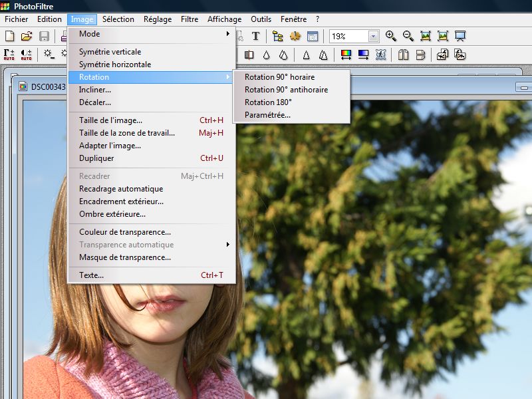Choose Symétrie verticale
Image resolution: width=532 pixels, height=399 pixels.
pos(152,52)
